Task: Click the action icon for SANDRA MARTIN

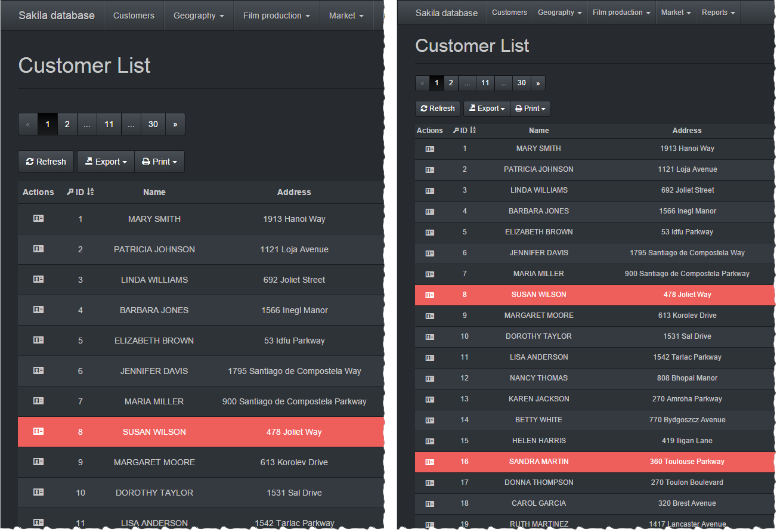Action: (x=430, y=462)
